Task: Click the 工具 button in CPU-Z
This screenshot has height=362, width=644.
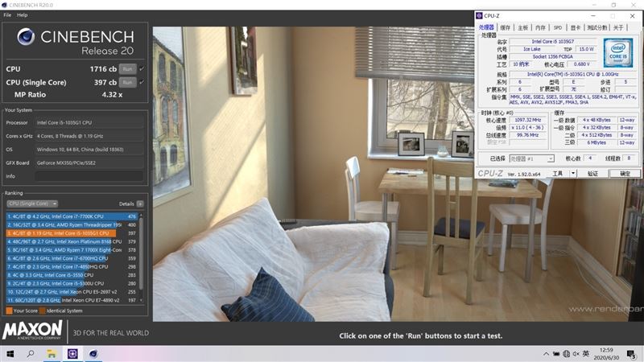Action: 558,174
